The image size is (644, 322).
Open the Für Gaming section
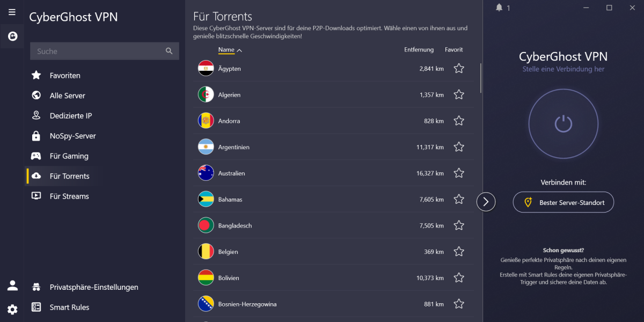pyautogui.click(x=69, y=156)
